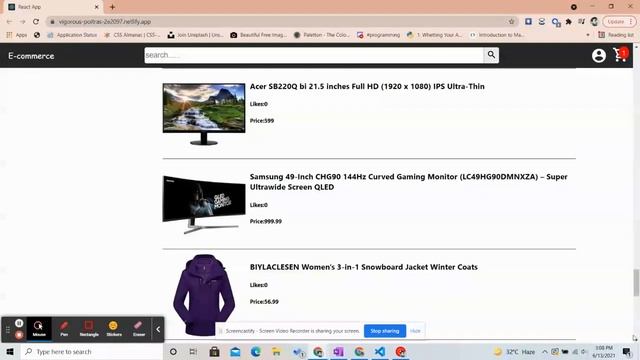
Task: Open the Join Unsplash bookmark
Action: click(x=196, y=35)
